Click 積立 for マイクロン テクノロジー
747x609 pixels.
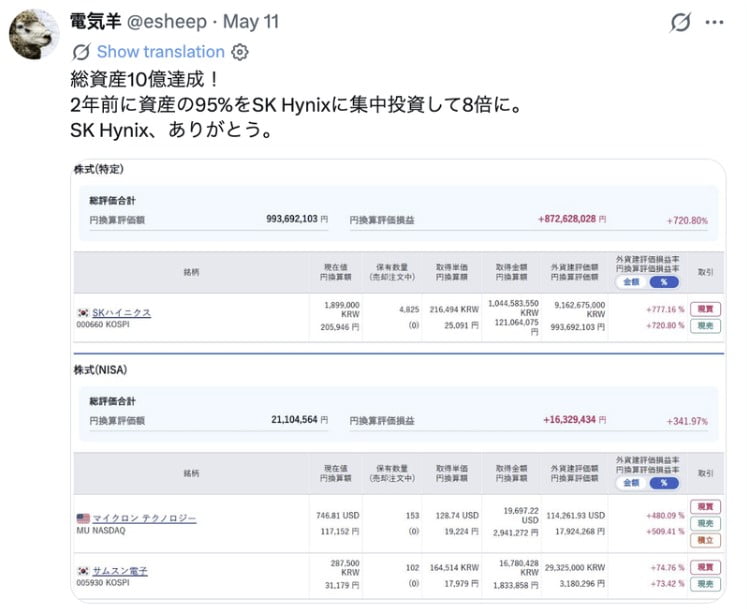point(705,540)
